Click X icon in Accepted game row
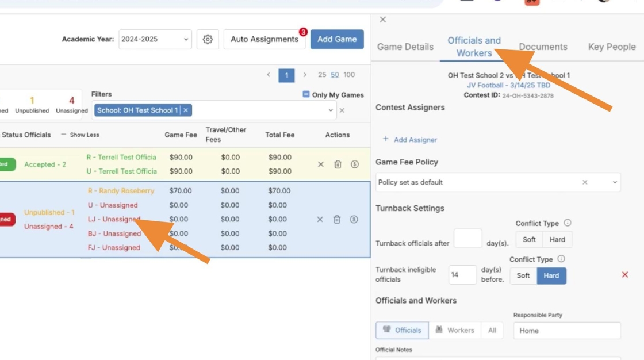Image resolution: width=644 pixels, height=360 pixels. tap(321, 164)
